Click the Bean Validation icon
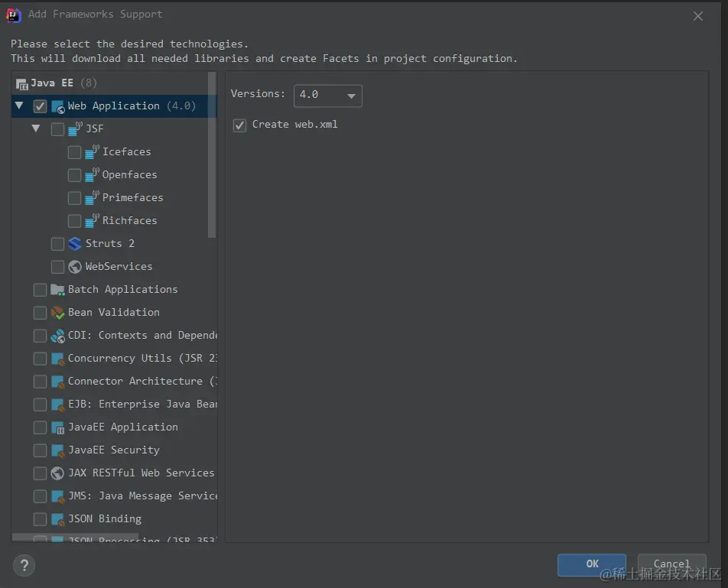Viewport: 728px width, 588px height. tap(57, 313)
